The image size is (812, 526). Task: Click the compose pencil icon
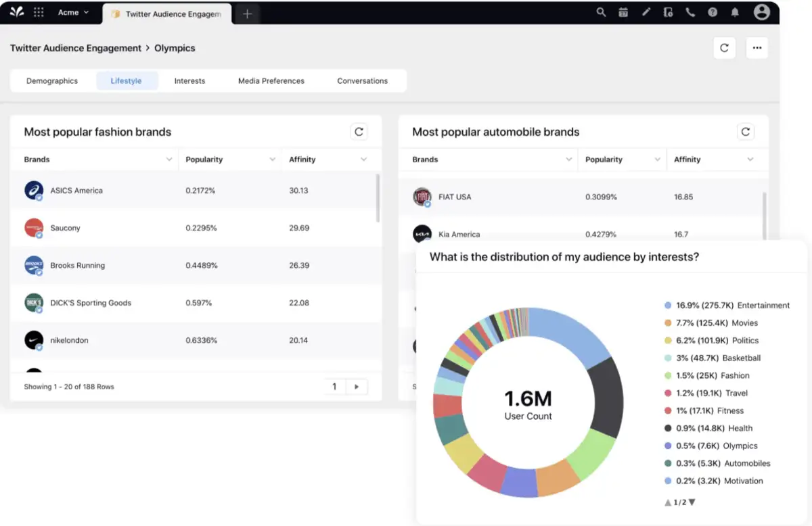coord(646,11)
